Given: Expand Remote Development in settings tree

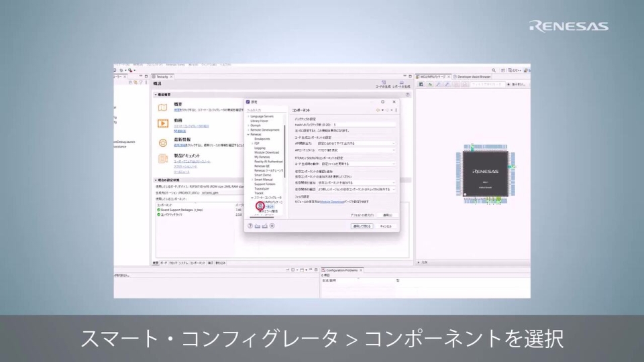Looking at the screenshot, I should coord(248,130).
